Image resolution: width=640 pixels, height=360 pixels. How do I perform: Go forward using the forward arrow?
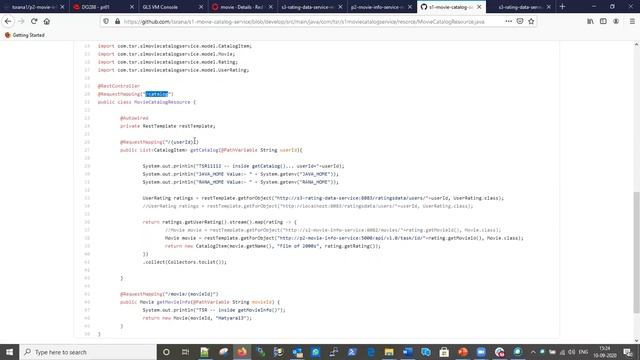pyautogui.click(x=21, y=21)
